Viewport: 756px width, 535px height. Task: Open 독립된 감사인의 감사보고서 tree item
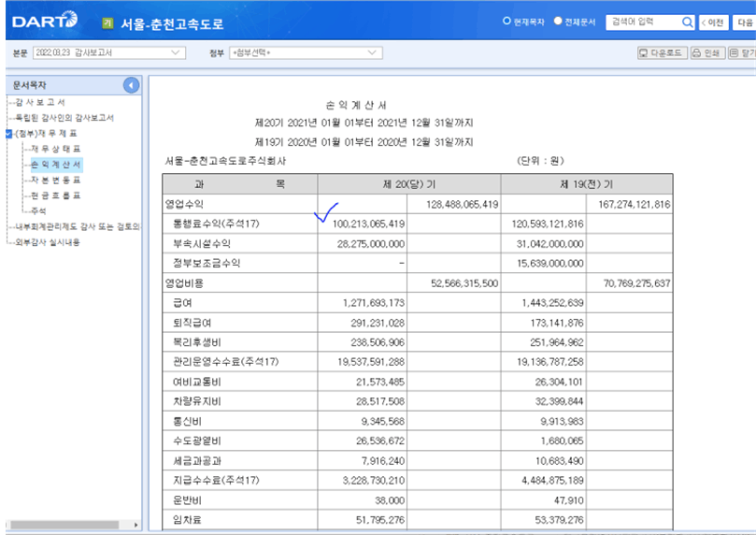pos(64,118)
